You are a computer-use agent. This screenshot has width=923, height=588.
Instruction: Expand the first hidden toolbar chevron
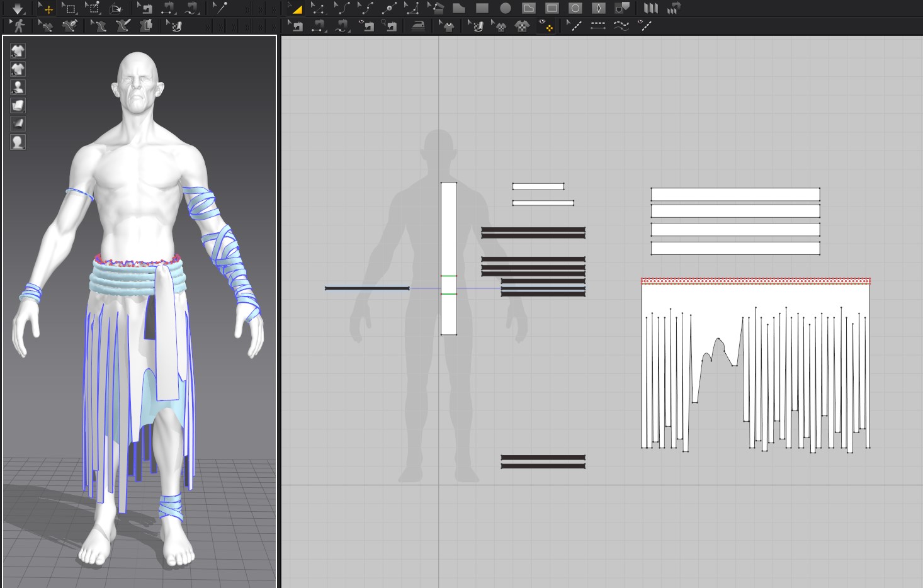[x=246, y=9]
